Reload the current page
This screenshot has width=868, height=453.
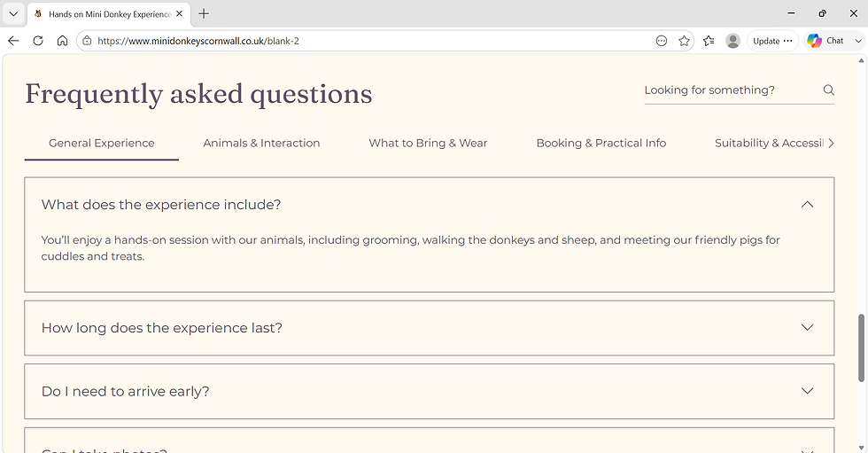pos(37,41)
